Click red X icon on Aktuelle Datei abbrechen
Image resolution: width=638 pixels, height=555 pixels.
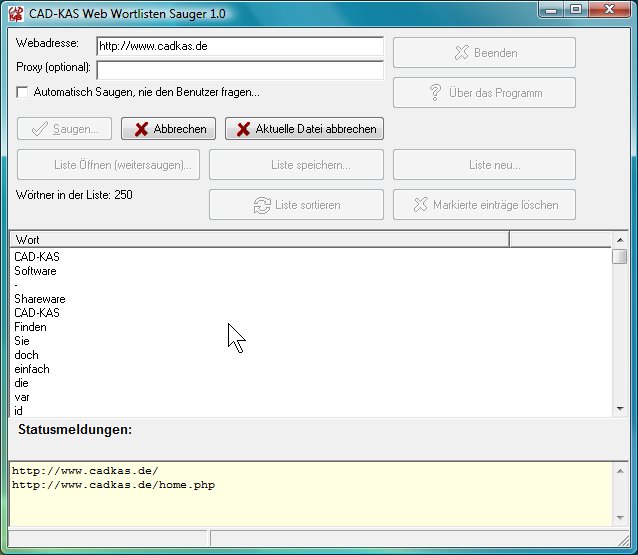243,129
